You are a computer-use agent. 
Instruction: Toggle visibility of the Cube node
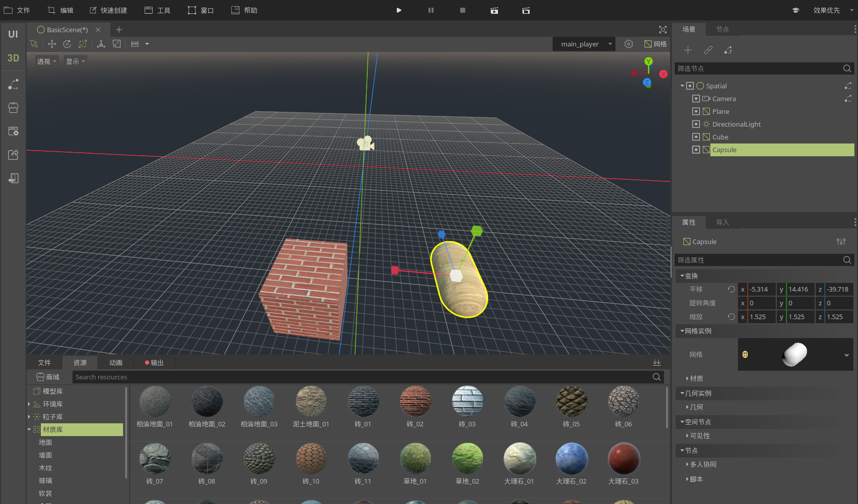pos(696,137)
